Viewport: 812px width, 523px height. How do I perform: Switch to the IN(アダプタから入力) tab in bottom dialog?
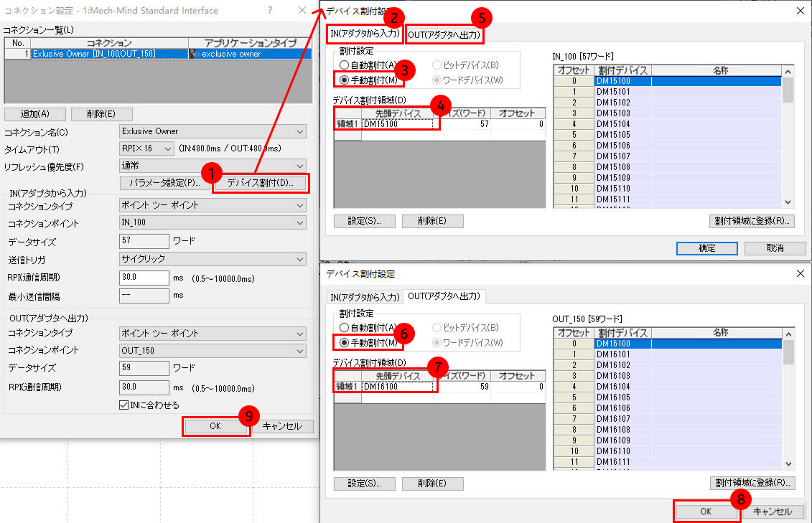pyautogui.click(x=366, y=297)
